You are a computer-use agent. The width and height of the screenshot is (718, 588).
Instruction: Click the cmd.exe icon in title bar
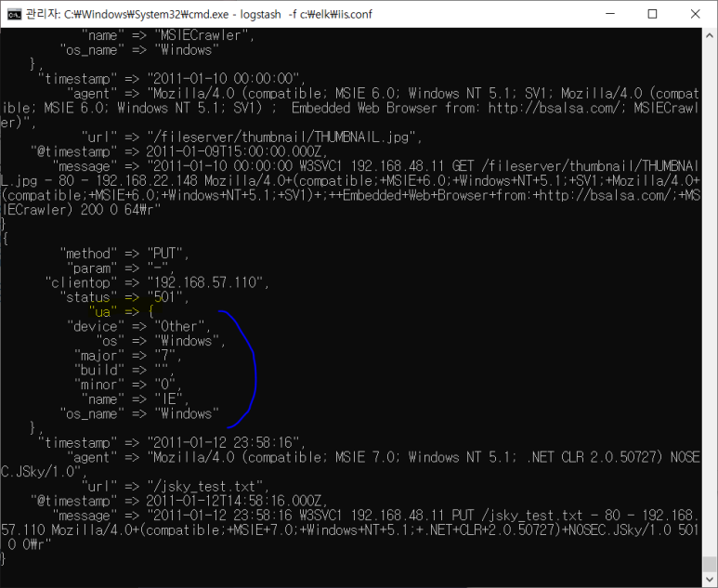tap(14, 14)
